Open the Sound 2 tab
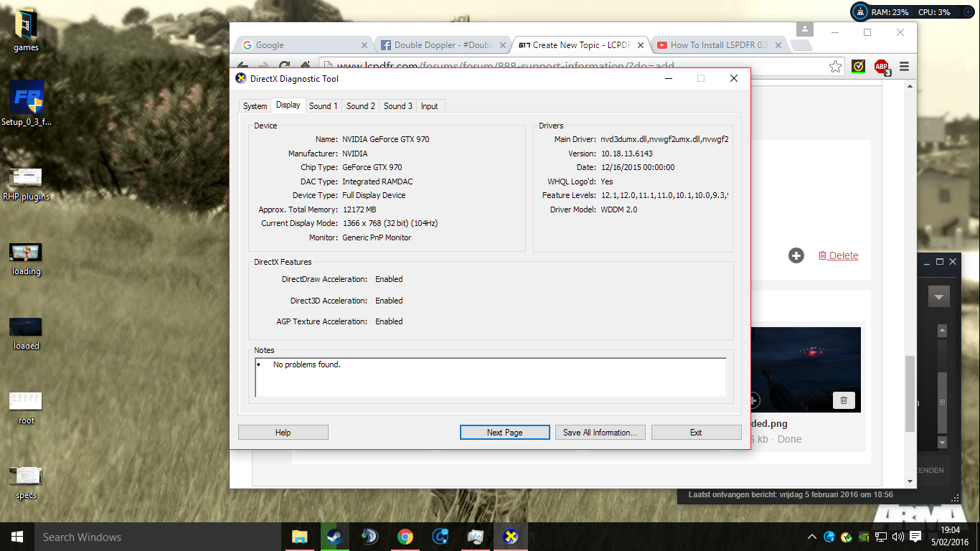 pyautogui.click(x=361, y=106)
